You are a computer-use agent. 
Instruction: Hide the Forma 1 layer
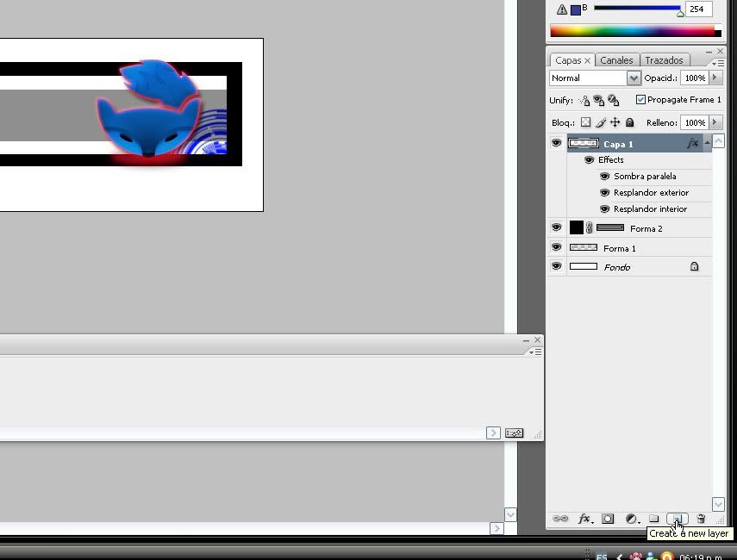557,247
